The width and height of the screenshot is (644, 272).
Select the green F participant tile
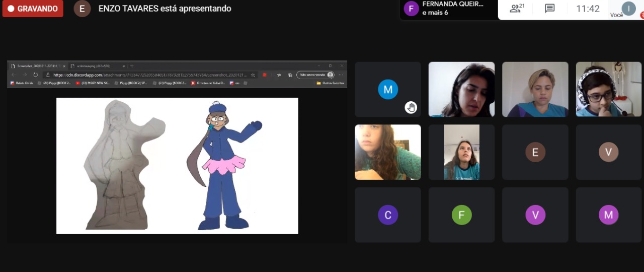coord(461,215)
